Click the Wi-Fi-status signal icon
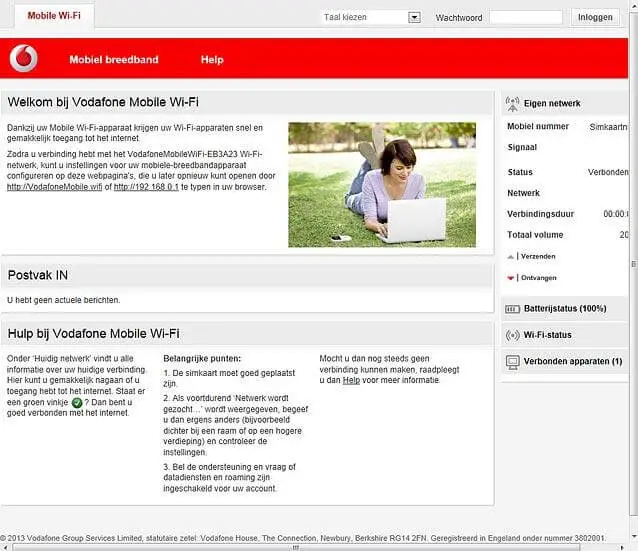The image size is (638, 551). click(512, 335)
